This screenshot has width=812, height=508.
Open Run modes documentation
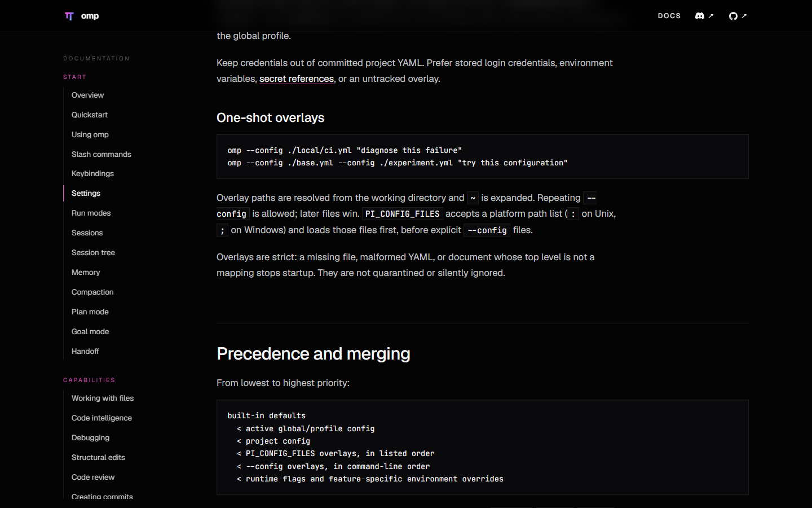coord(91,213)
